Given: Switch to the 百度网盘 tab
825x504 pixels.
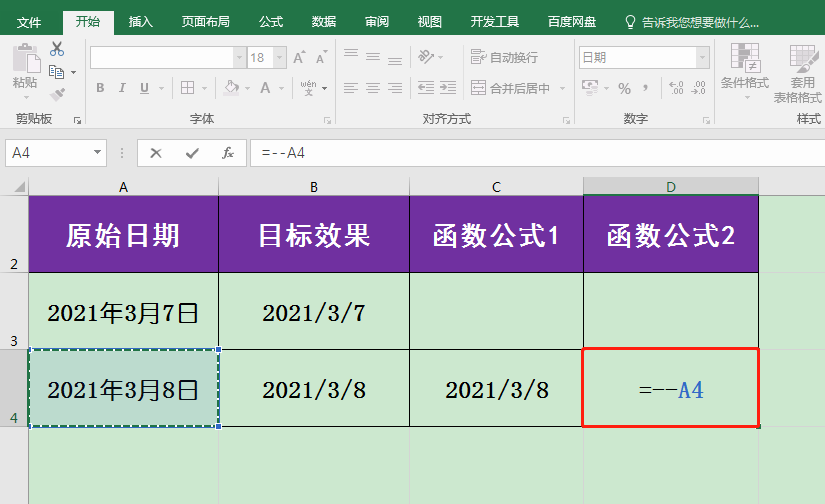Looking at the screenshot, I should tap(572, 22).
